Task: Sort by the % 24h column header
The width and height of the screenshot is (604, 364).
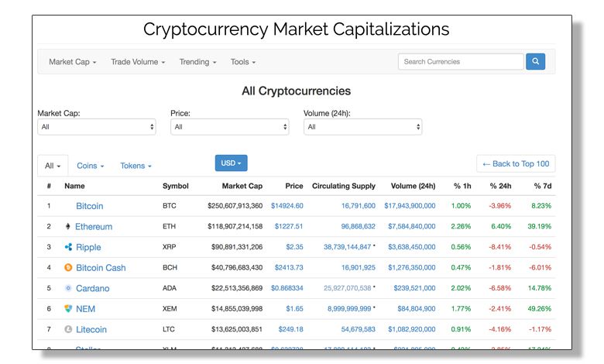Action: coord(500,186)
